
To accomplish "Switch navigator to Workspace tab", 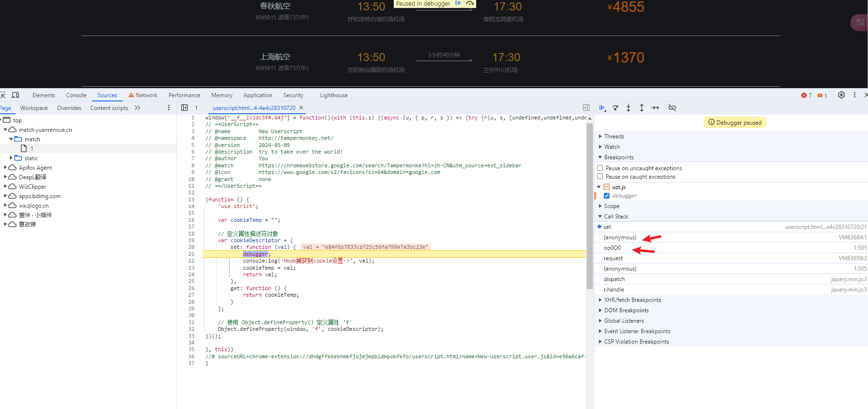I will pyautogui.click(x=34, y=108).
